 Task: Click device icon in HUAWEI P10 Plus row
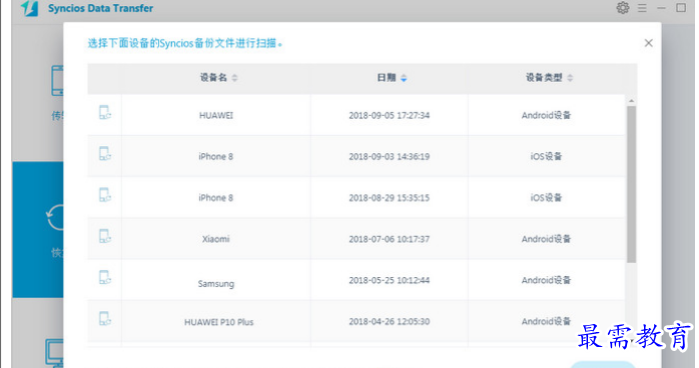point(105,318)
